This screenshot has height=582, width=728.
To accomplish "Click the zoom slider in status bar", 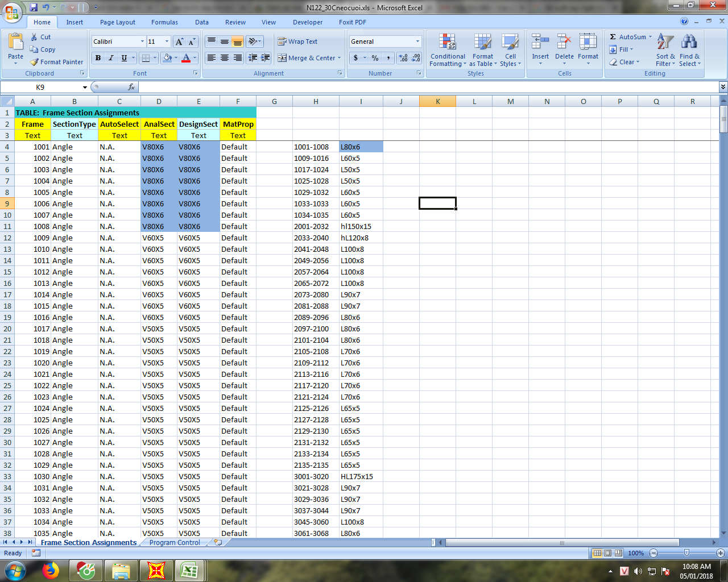I will click(x=686, y=553).
